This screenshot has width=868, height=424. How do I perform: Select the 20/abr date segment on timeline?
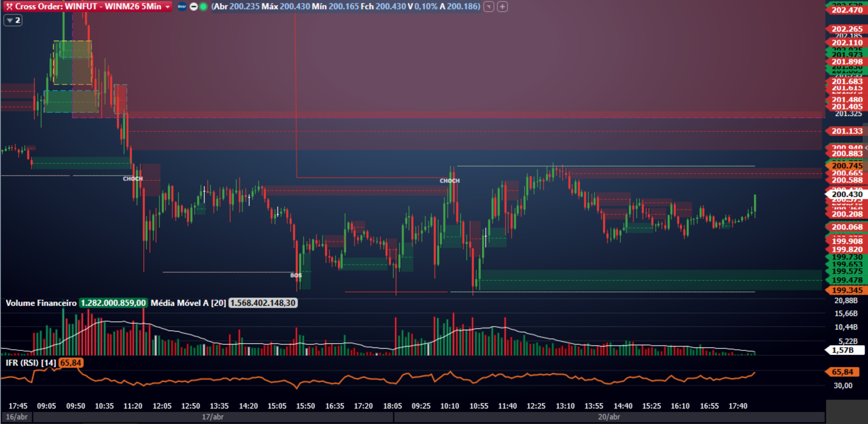pyautogui.click(x=609, y=417)
